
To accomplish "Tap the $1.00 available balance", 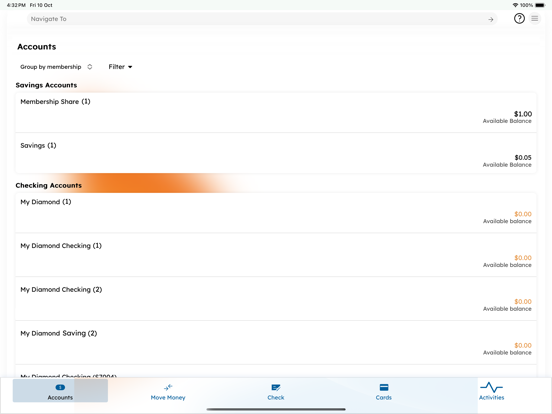I will [x=523, y=114].
